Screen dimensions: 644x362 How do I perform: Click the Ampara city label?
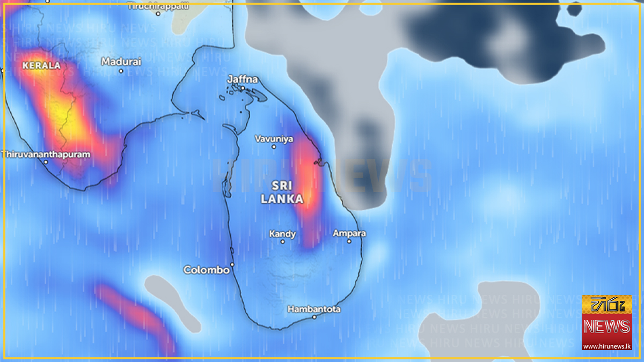tap(349, 233)
